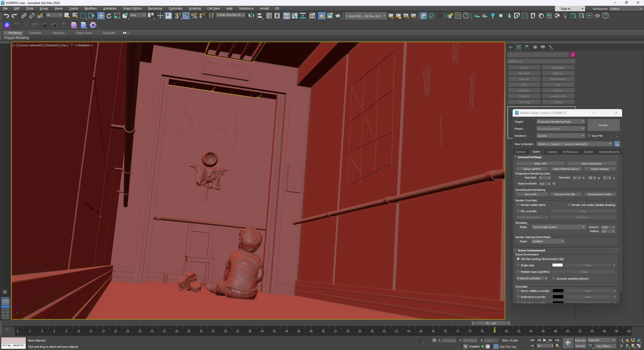644x350 pixels.
Task: Tick the Mtl. override checkbox
Action: pyautogui.click(x=518, y=211)
